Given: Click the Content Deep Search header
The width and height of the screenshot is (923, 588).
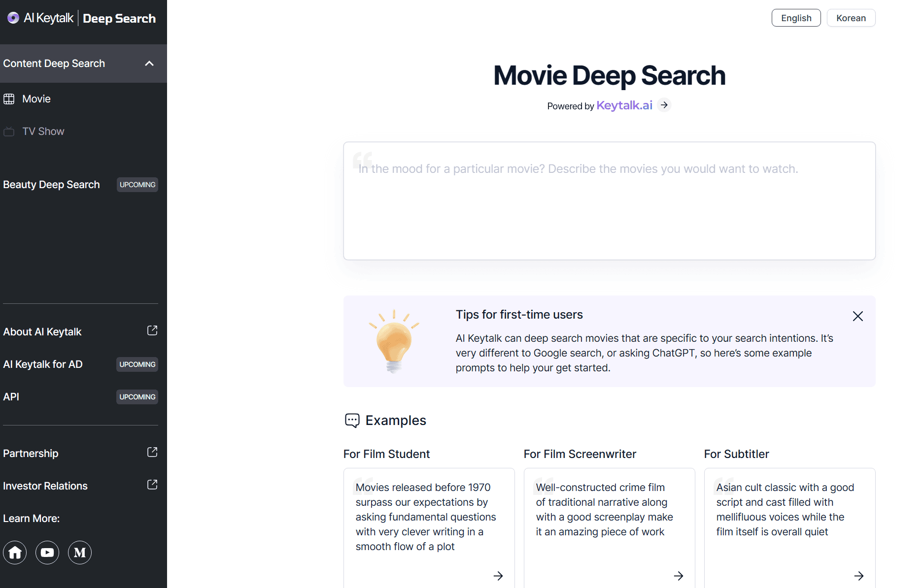Looking at the screenshot, I should tap(83, 64).
